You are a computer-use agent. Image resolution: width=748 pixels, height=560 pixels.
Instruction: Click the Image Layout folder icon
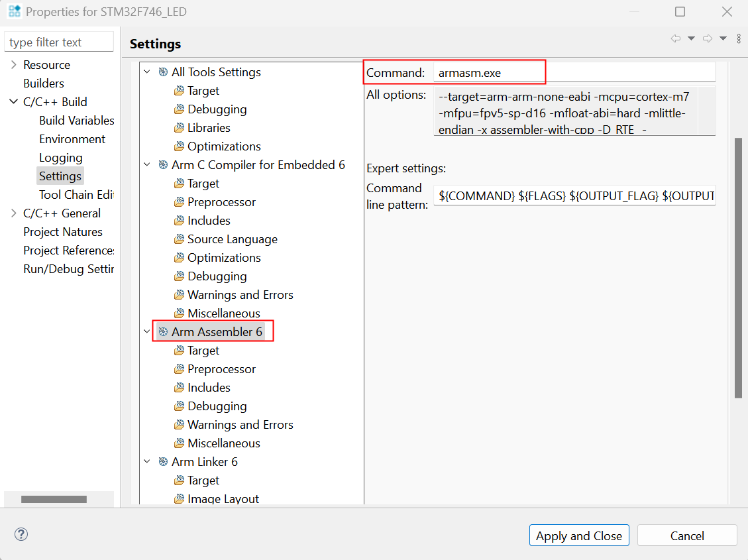(x=179, y=499)
